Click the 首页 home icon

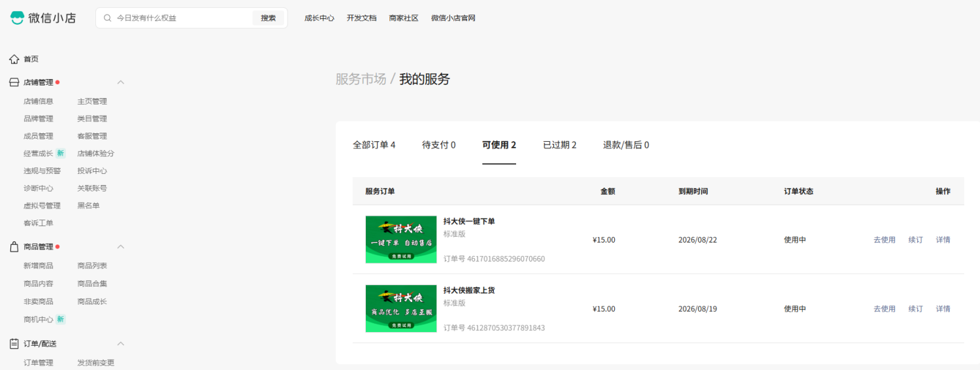(x=14, y=59)
